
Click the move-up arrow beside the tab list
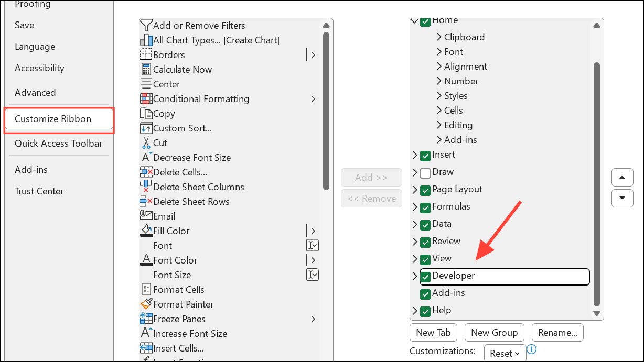pos(622,177)
